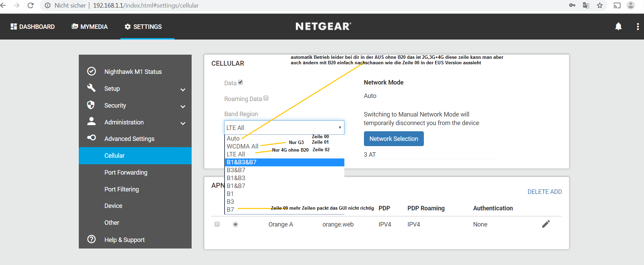Choose B1&B3&B7 band option
This screenshot has height=265, width=644.
[285, 162]
